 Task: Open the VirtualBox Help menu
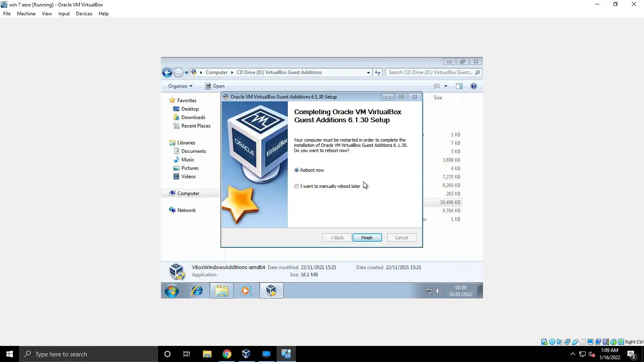(x=103, y=14)
